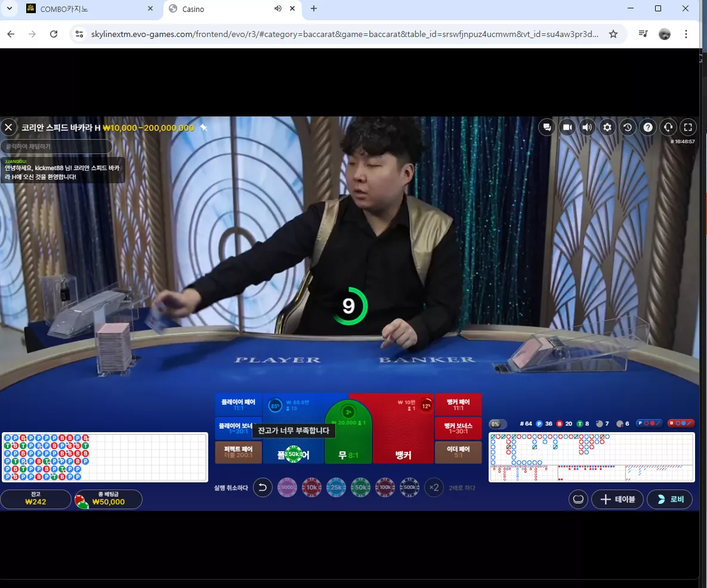Image resolution: width=707 pixels, height=588 pixels.
Task: Select the 25k blue chip
Action: click(336, 487)
